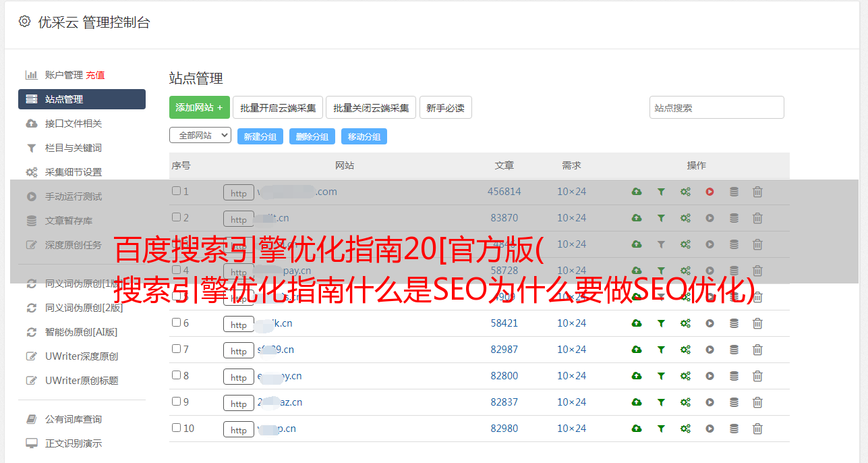The height and width of the screenshot is (463, 868).
Task: Click trash icon in row 7
Action: pyautogui.click(x=757, y=350)
